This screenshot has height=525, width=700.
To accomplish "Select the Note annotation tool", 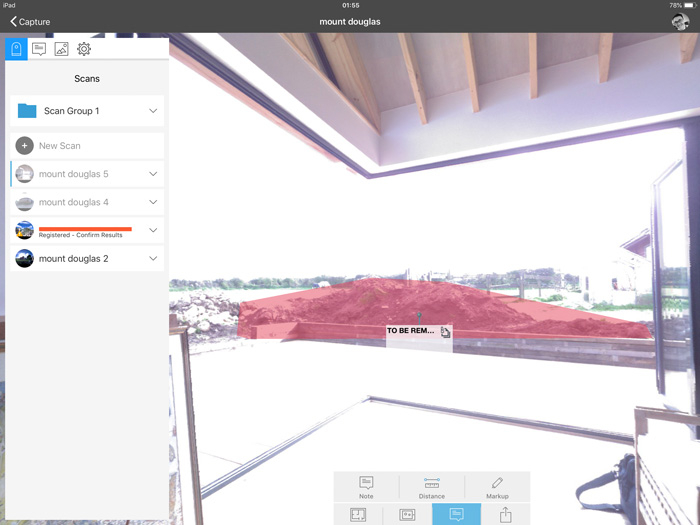I will click(366, 487).
